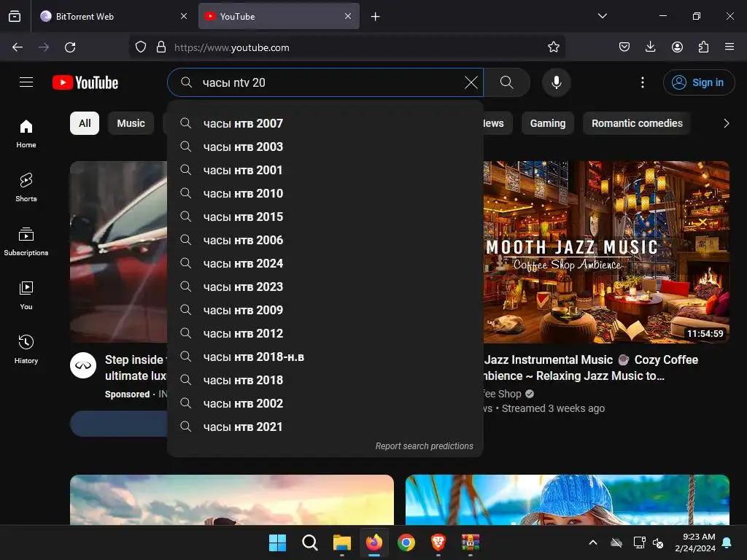Open the Firefox downloads panel

click(650, 47)
